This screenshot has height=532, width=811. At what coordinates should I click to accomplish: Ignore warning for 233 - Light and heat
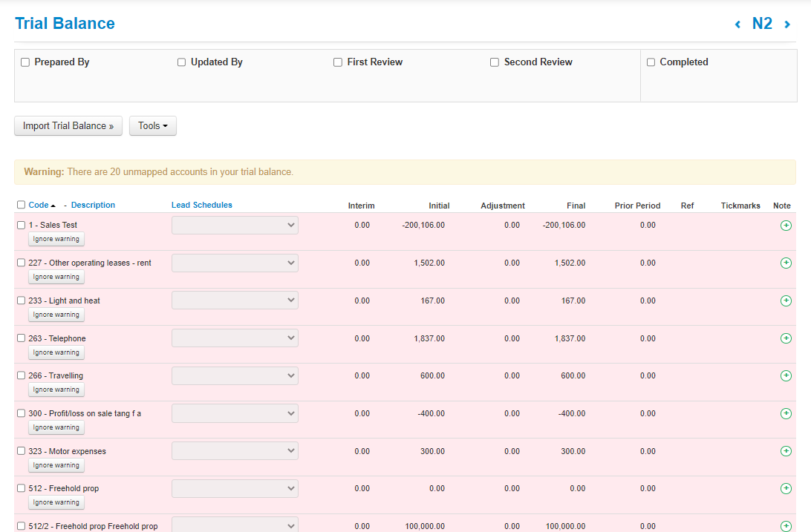click(x=56, y=315)
